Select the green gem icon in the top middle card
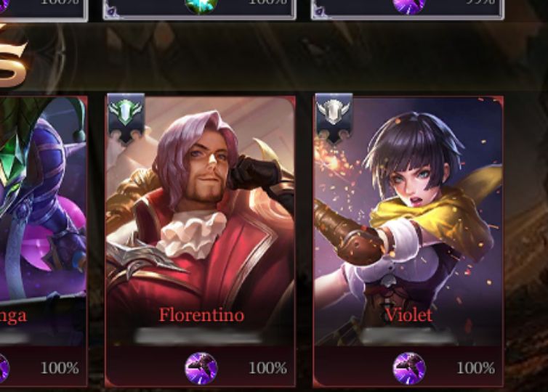548x392 pixels. 201,6
